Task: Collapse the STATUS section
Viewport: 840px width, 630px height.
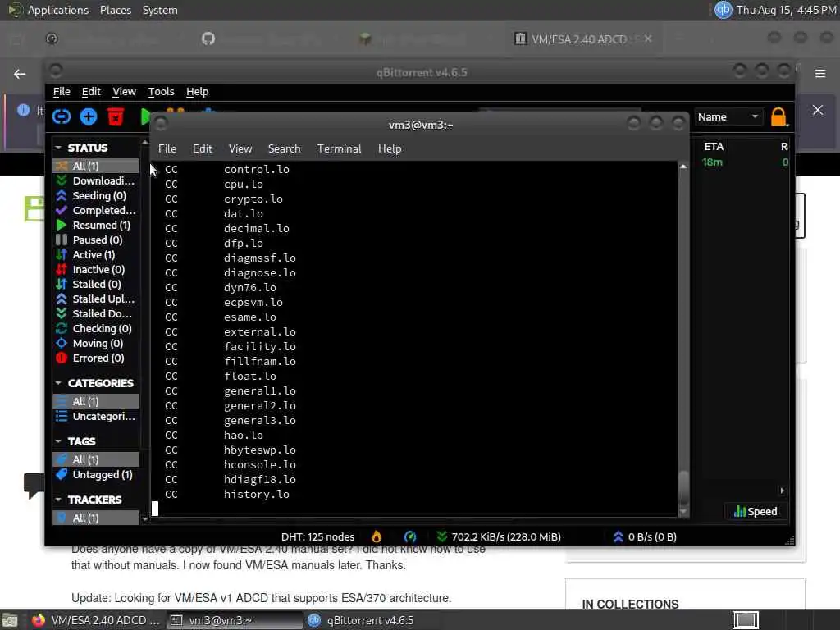Action: [x=58, y=148]
